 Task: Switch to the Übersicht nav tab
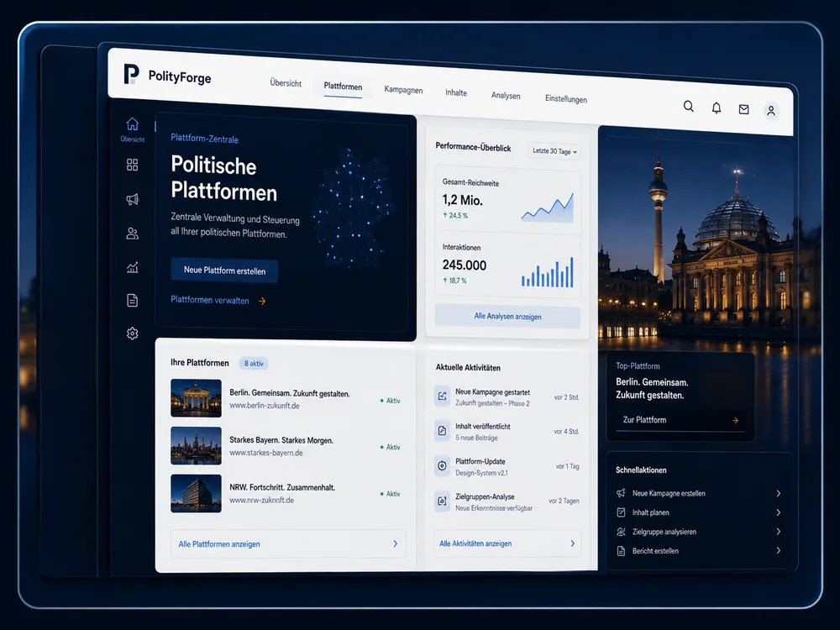(x=286, y=83)
